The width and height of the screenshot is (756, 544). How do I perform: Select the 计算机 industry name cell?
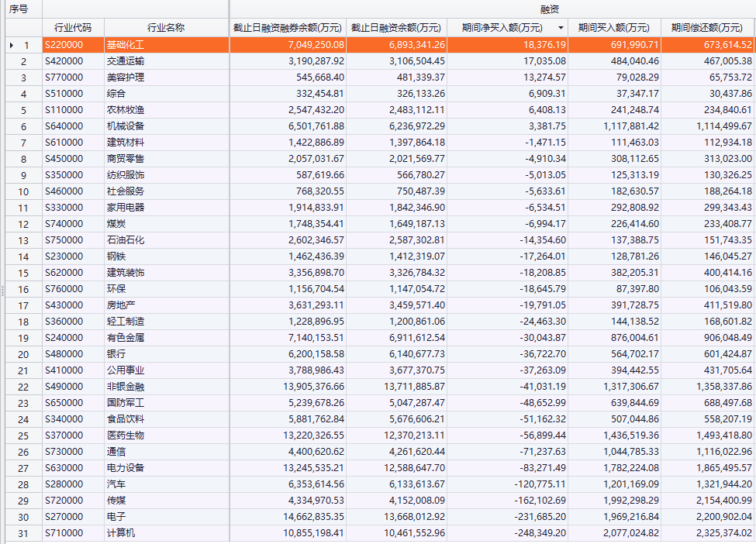121,533
